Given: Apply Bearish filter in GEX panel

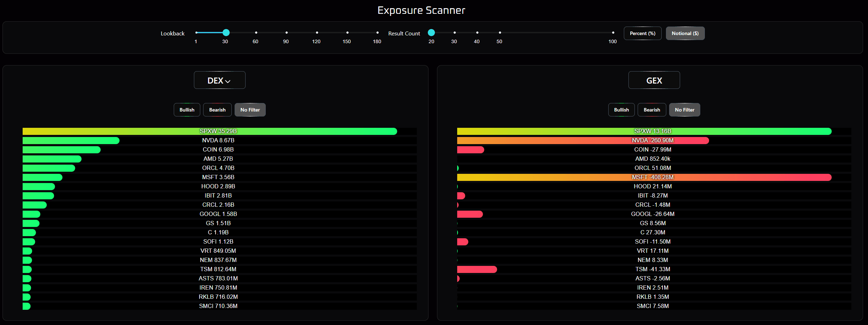Looking at the screenshot, I should pos(651,110).
